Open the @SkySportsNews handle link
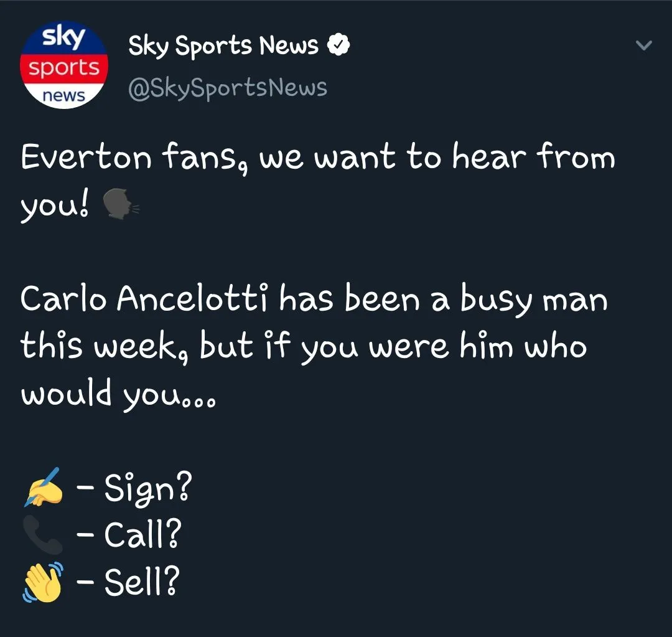This screenshot has height=637, width=672. point(227,88)
